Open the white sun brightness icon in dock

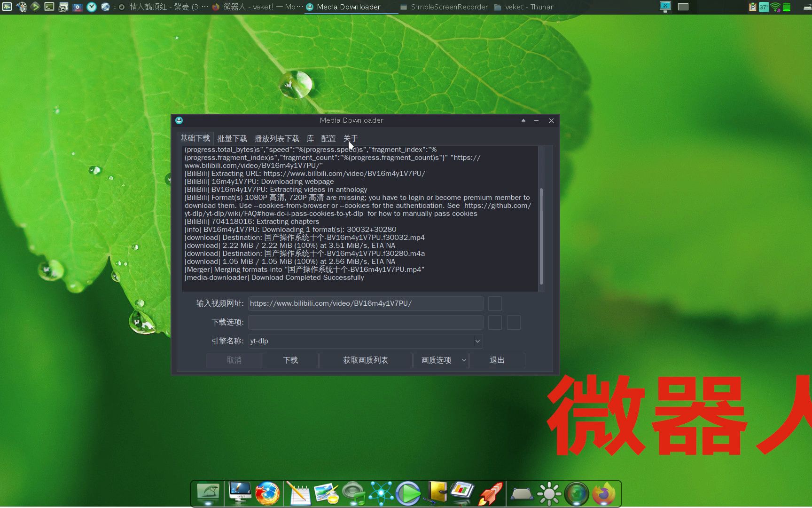[x=549, y=494]
